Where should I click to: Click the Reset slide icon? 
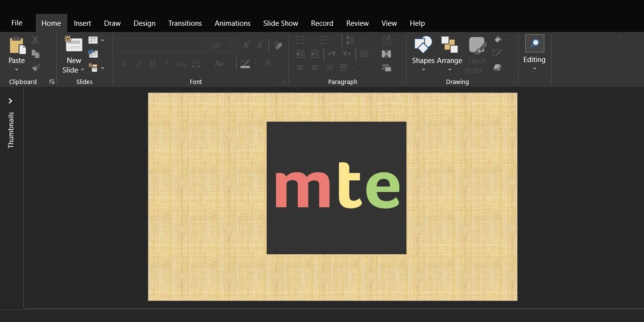(93, 54)
